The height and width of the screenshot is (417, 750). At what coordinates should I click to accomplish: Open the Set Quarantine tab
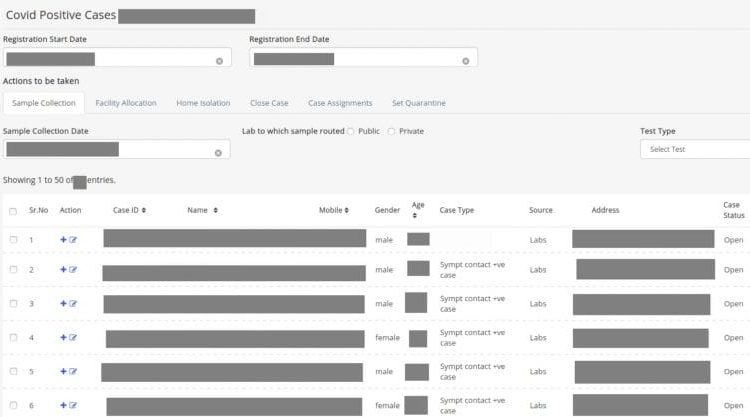click(419, 103)
